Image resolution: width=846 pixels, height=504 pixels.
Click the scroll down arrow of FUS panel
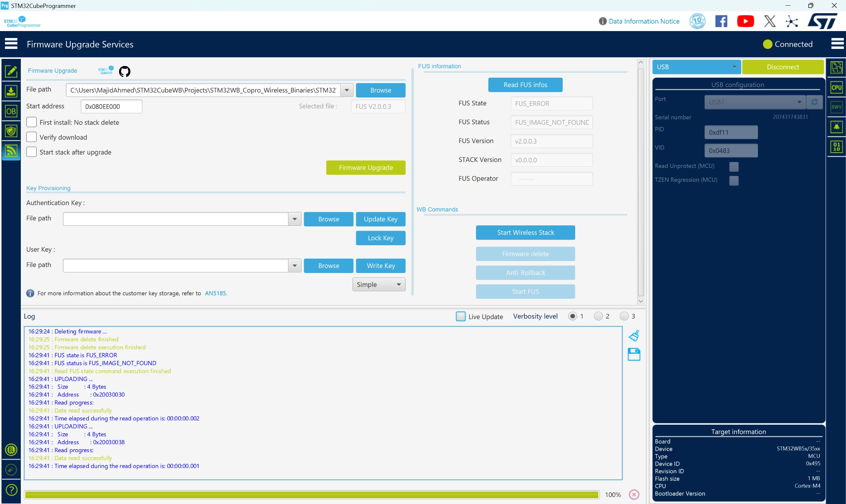coord(641,301)
